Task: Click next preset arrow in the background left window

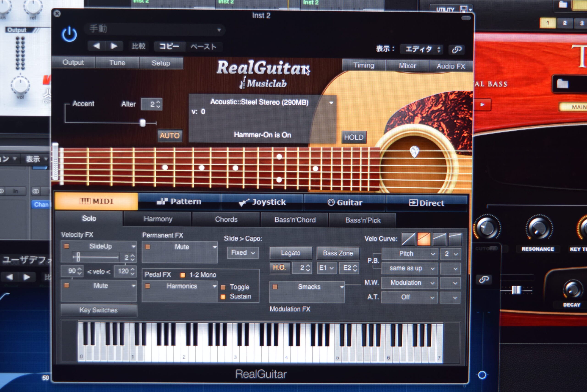Action: pyautogui.click(x=27, y=277)
